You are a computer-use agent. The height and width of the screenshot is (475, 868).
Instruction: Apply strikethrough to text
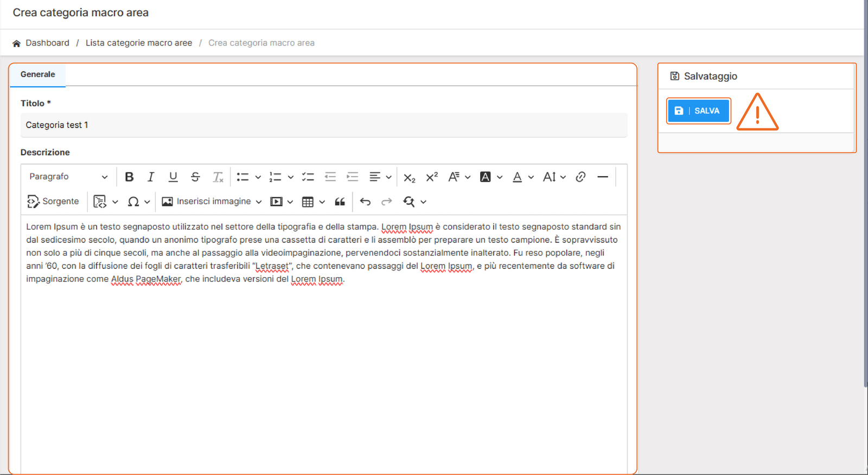pos(195,177)
